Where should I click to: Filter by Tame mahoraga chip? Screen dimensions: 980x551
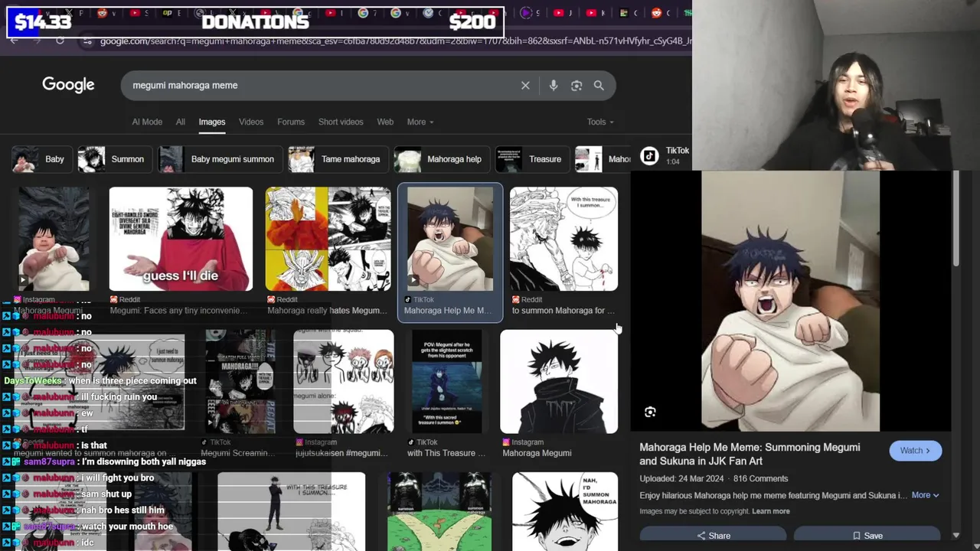coord(337,159)
